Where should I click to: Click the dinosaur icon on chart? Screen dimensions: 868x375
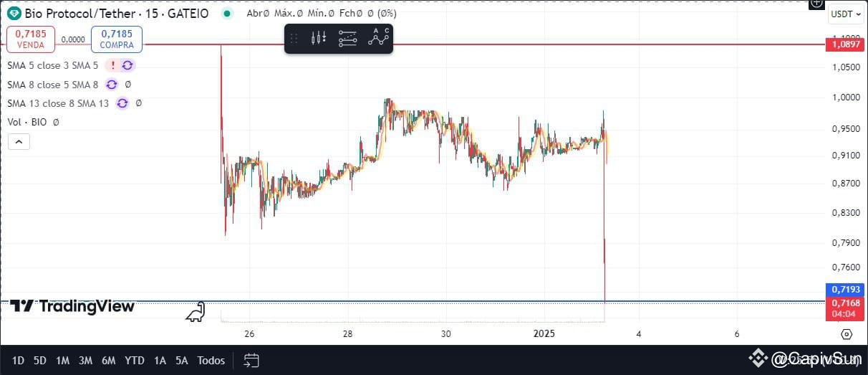pos(196,312)
